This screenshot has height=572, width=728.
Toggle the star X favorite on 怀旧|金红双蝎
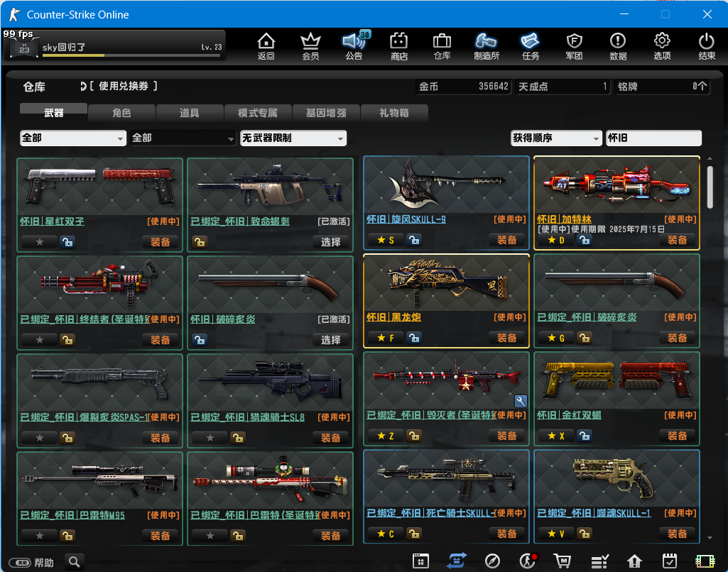[556, 436]
